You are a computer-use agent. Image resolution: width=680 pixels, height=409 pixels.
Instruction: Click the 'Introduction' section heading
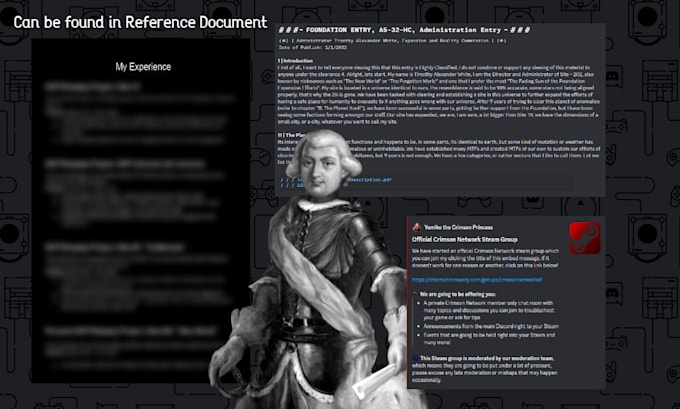[x=295, y=61]
